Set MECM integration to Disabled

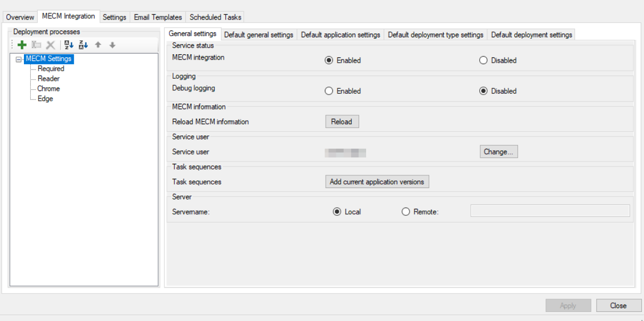point(498,61)
